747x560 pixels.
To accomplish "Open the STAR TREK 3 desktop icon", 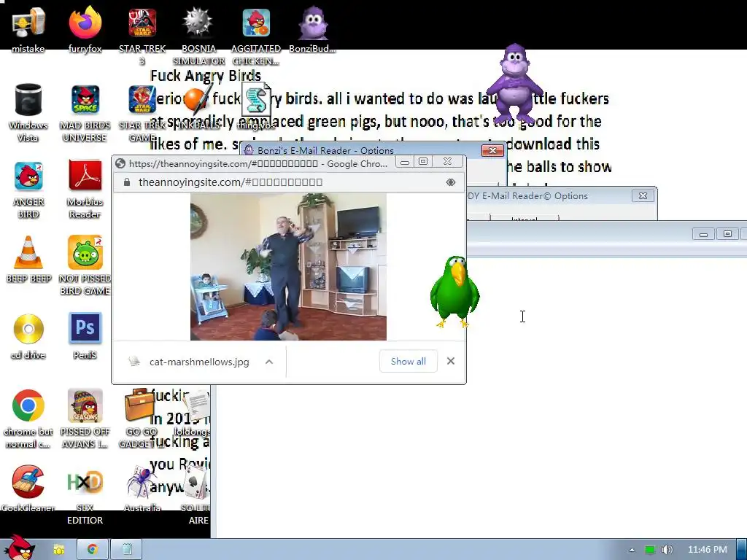I will click(x=142, y=23).
